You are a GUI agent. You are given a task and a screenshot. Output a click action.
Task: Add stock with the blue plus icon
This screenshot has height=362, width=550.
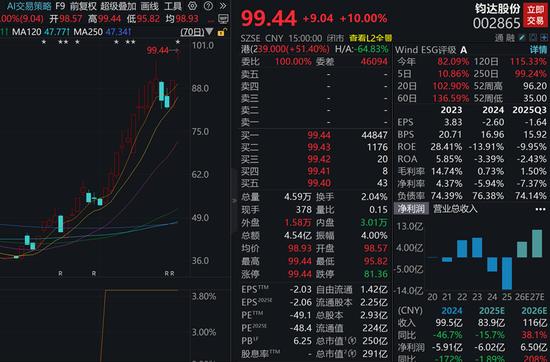(544, 38)
